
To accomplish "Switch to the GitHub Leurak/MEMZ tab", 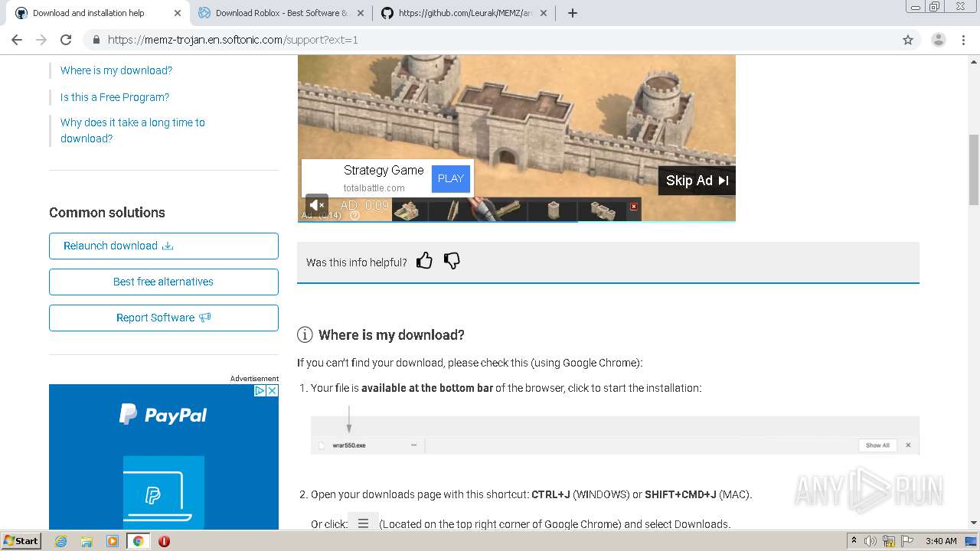I will 464,13.
